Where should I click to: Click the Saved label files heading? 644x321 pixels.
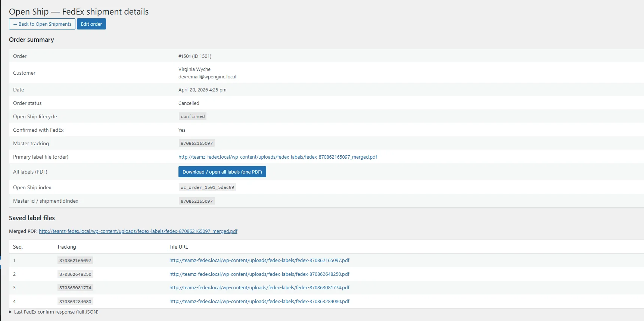coord(32,218)
